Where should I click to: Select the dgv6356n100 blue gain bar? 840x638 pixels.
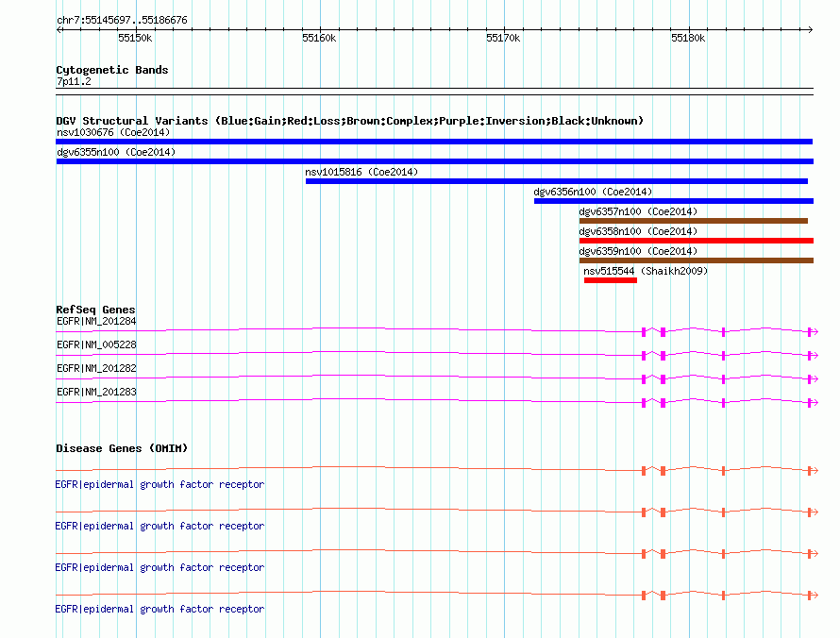pyautogui.click(x=673, y=201)
